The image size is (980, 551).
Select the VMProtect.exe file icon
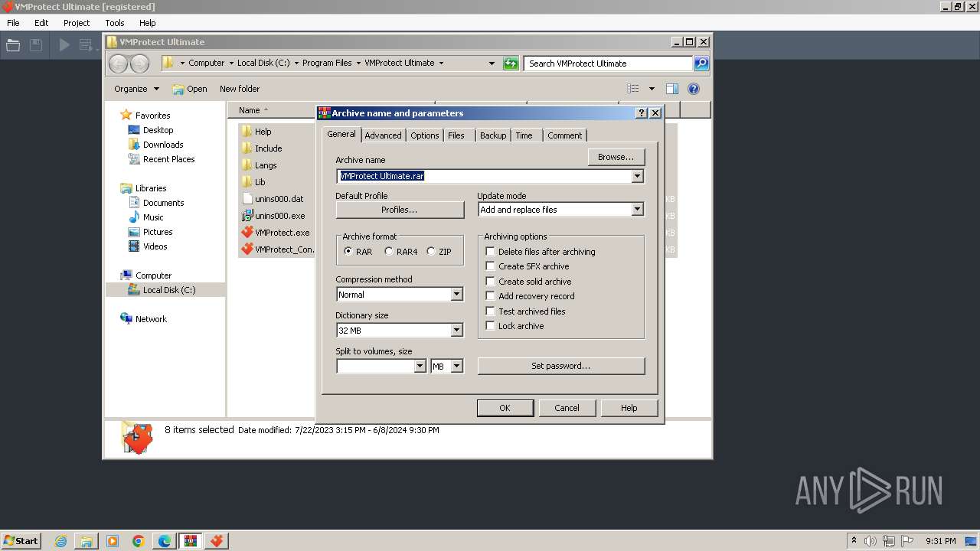(x=247, y=233)
